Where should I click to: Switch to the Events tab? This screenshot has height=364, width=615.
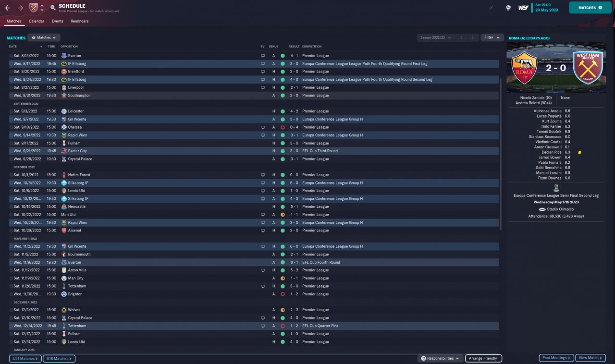(x=58, y=21)
